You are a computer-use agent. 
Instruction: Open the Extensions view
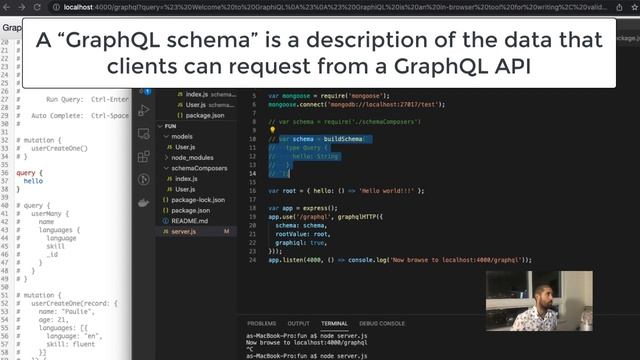coord(144,156)
